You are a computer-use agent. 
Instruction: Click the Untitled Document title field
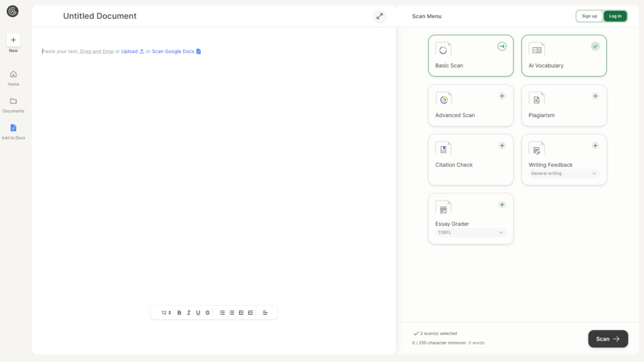[100, 16]
